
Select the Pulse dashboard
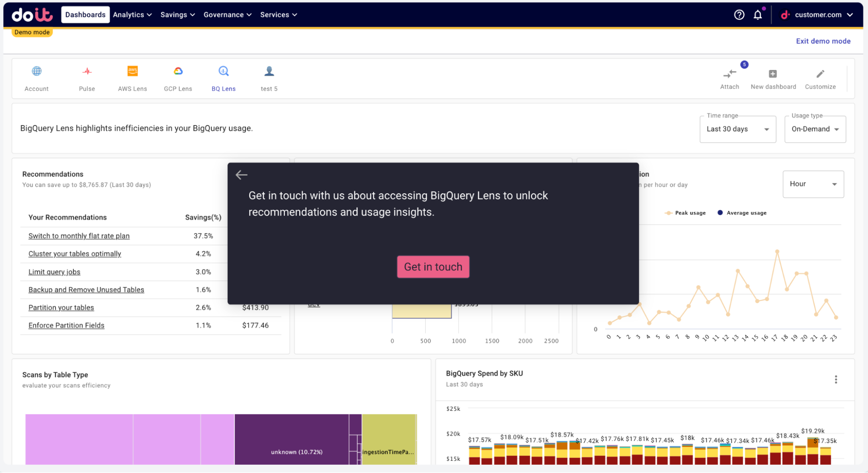86,78
